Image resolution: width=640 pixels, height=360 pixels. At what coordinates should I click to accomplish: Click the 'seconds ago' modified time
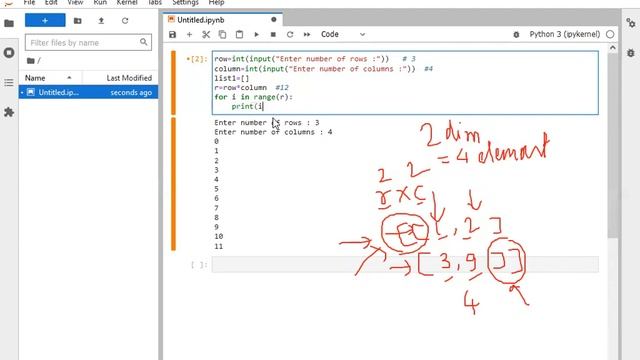(x=131, y=93)
